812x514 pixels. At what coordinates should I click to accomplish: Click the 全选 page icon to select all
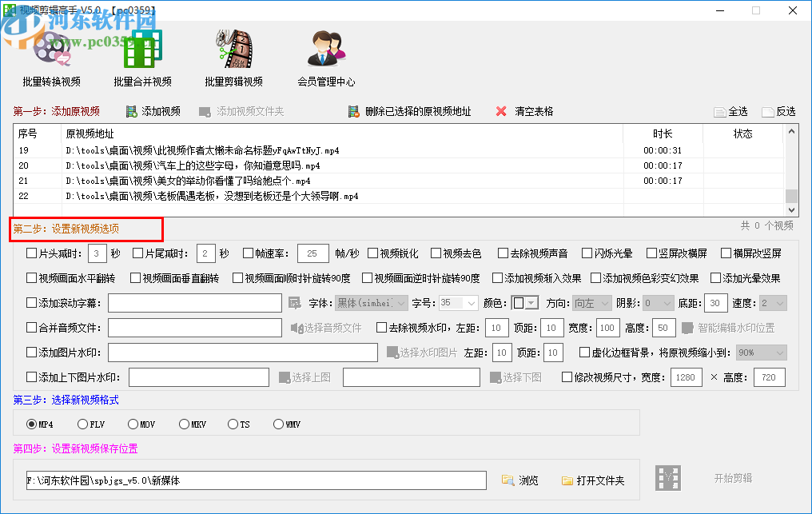[x=720, y=111]
